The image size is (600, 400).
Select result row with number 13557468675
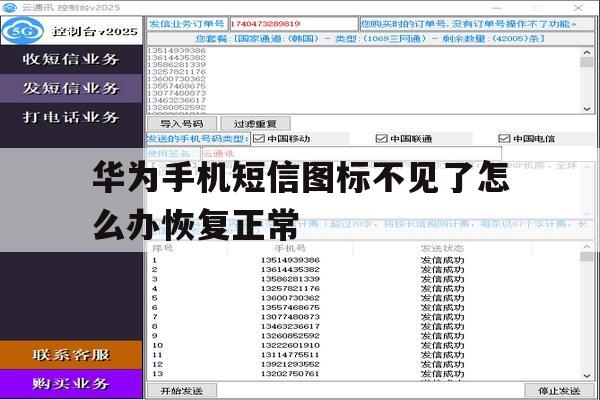coord(364,308)
